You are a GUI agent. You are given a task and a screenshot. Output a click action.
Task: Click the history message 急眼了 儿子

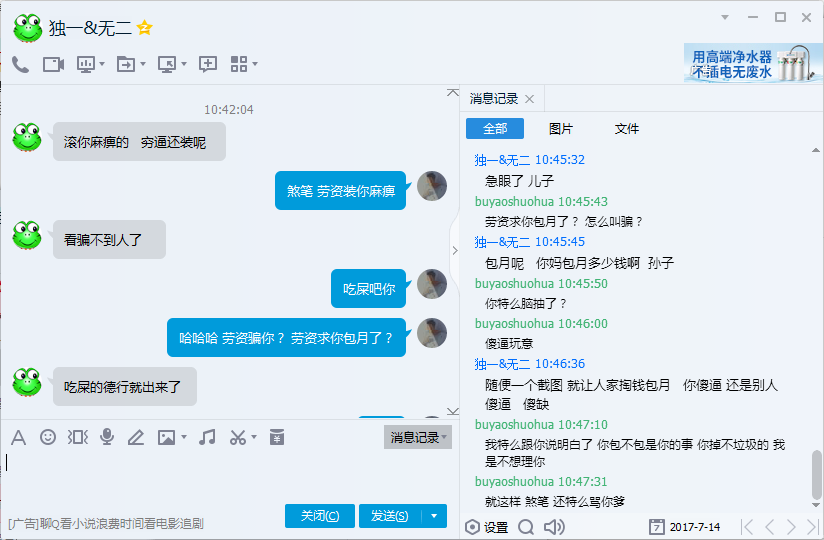point(519,181)
